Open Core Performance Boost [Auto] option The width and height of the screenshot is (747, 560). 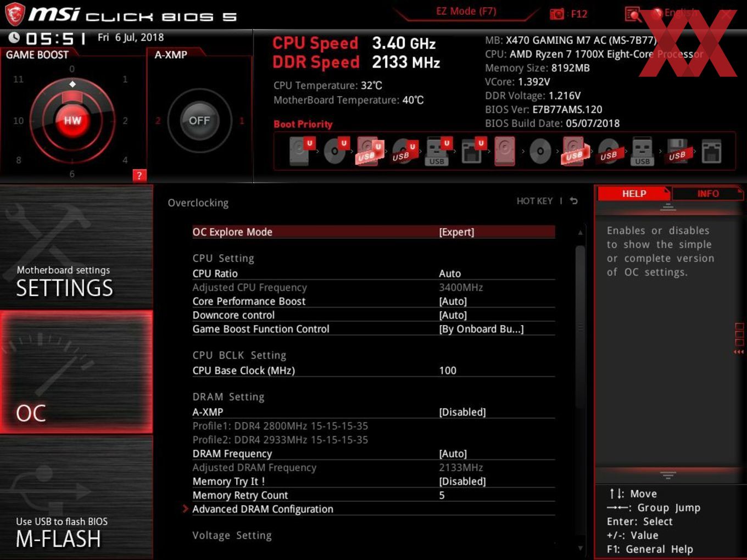point(453,301)
